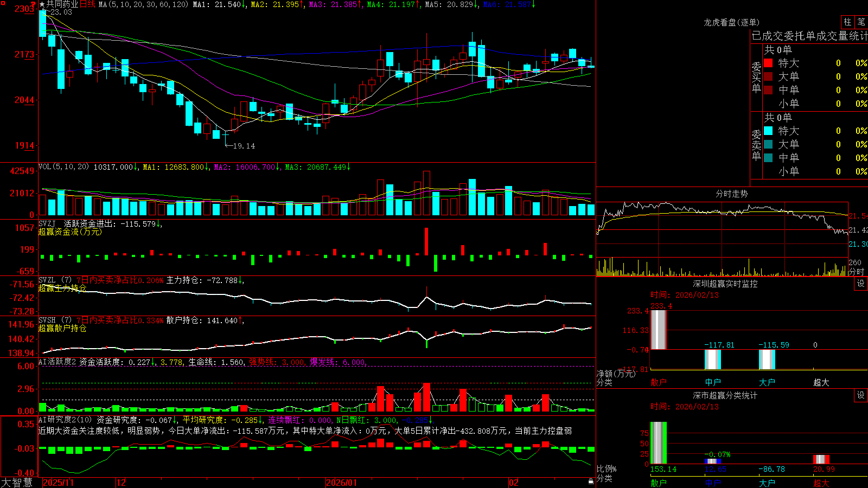This screenshot has width=868, height=488.
Task: Open 设 settings of 深市超赢分类统计 panel
Action: coord(861,395)
